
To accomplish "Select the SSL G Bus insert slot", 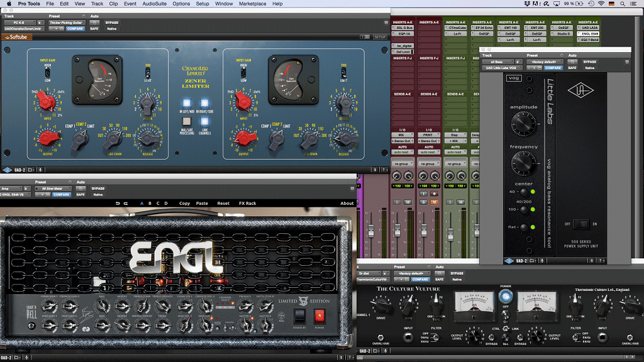I will (402, 28).
